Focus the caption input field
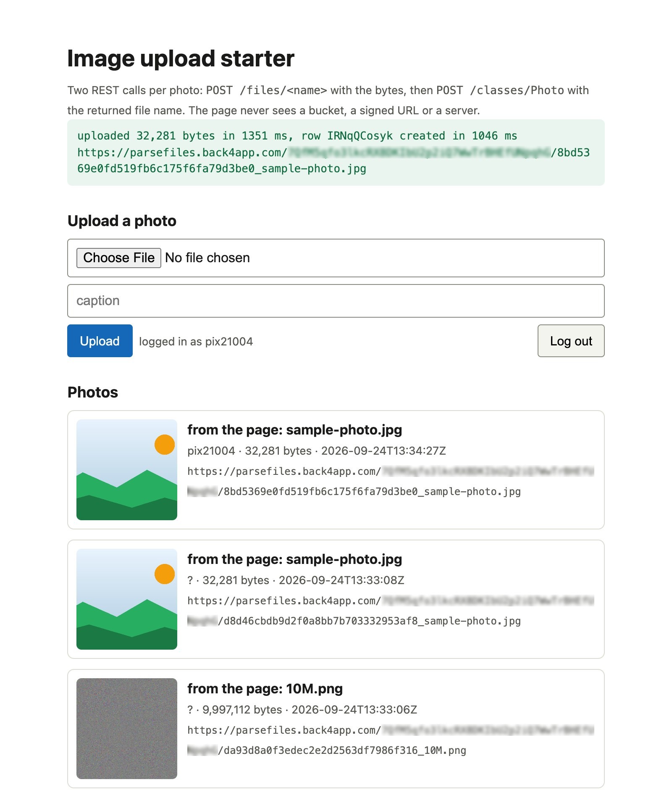 [x=336, y=301]
